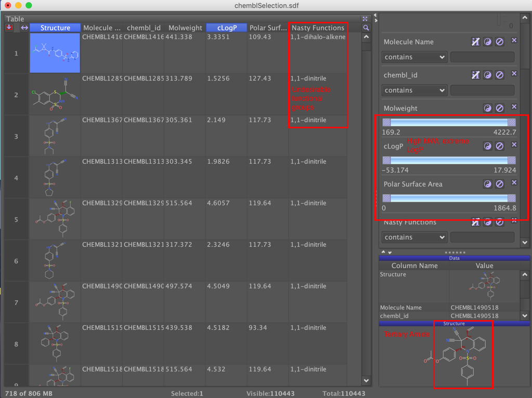Select the row 5 structure thumbnail
This screenshot has height=398, width=532.
[55, 219]
